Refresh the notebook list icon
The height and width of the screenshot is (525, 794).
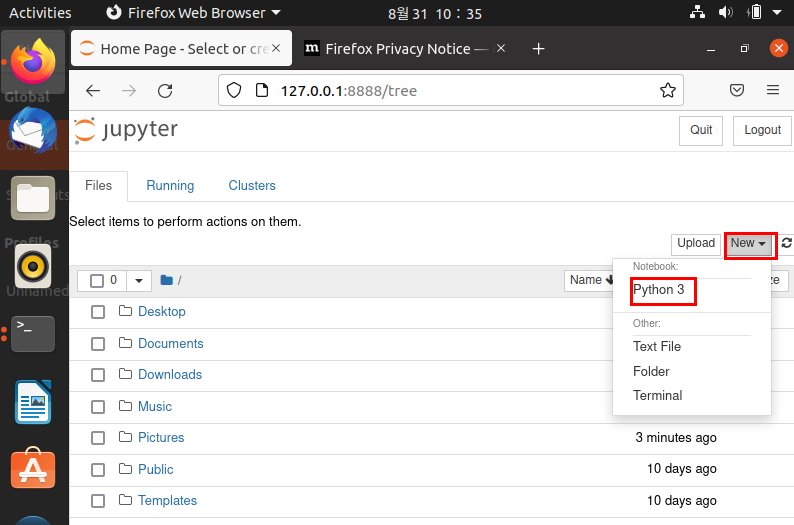pyautogui.click(x=786, y=244)
